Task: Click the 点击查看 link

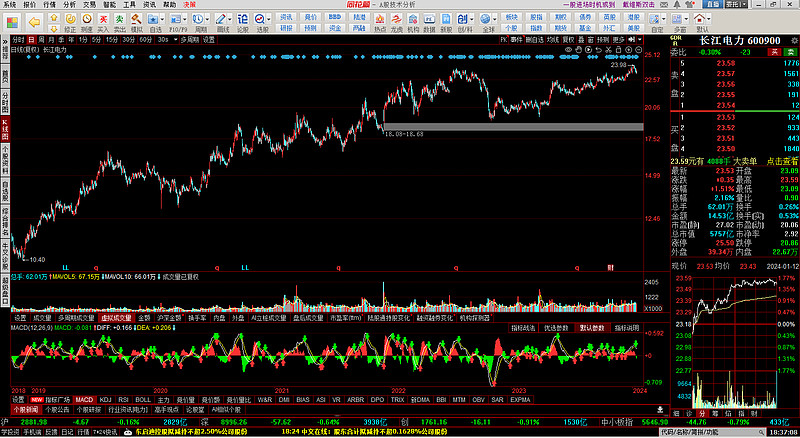Action: coord(782,161)
